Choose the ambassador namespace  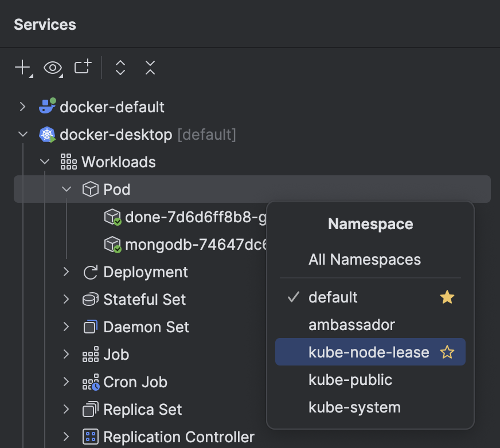[x=351, y=324]
